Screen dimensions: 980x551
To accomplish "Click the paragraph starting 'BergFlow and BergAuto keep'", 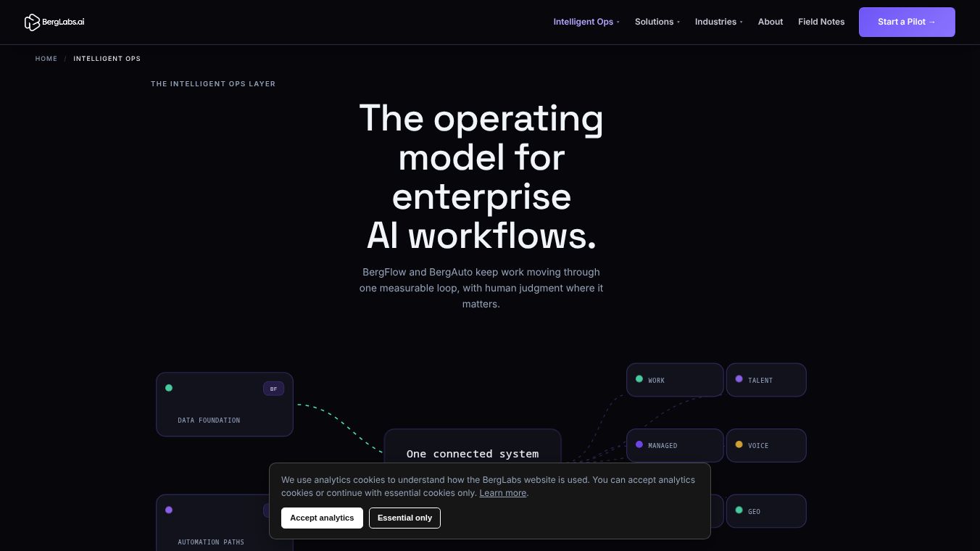I will (481, 288).
